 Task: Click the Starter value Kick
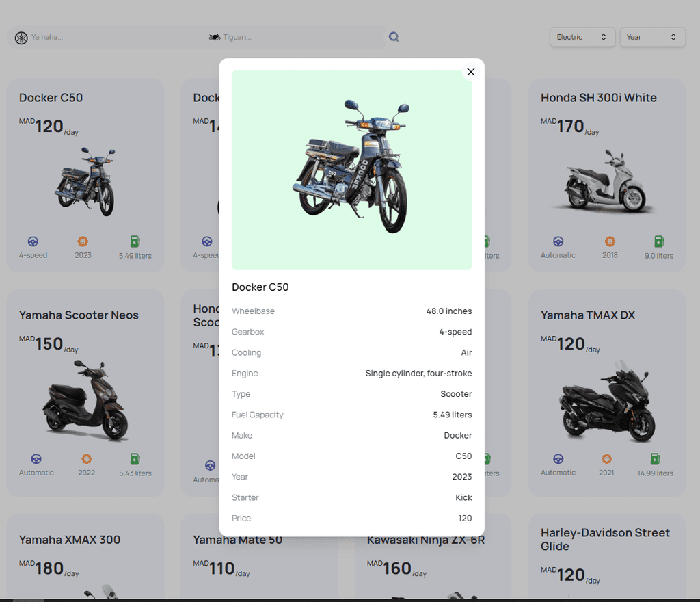[x=463, y=497]
